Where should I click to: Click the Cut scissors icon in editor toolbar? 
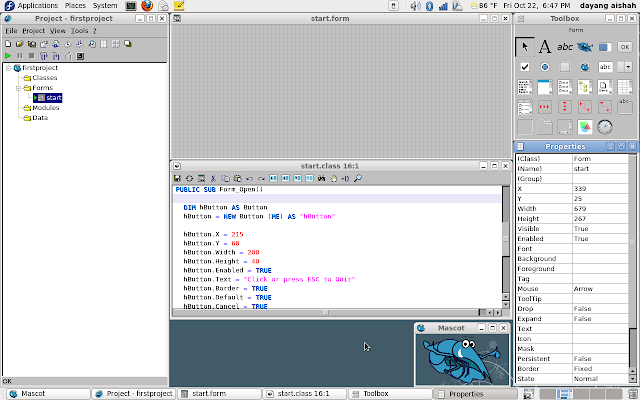coord(213,178)
